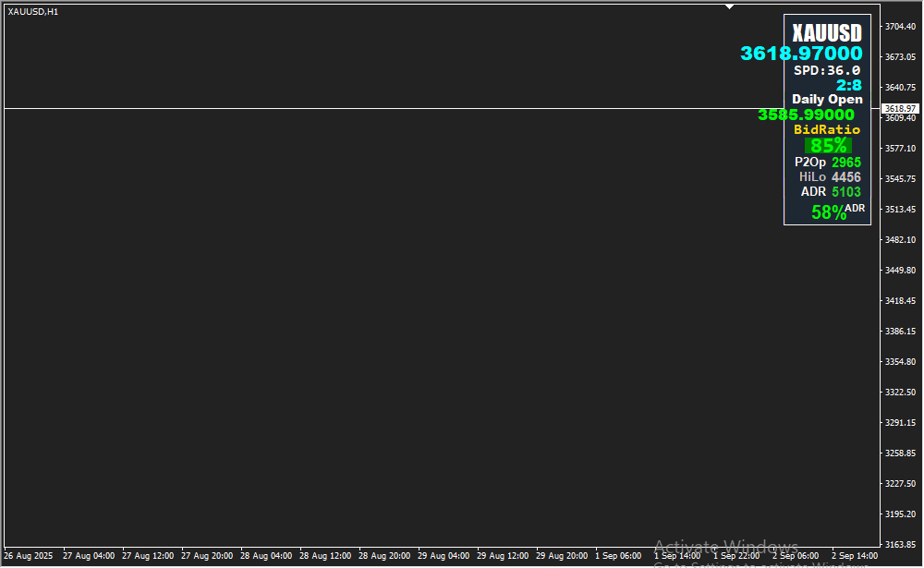Click the 28 Aug 12:00 time axis label
This screenshot has width=924, height=568.
(x=325, y=556)
